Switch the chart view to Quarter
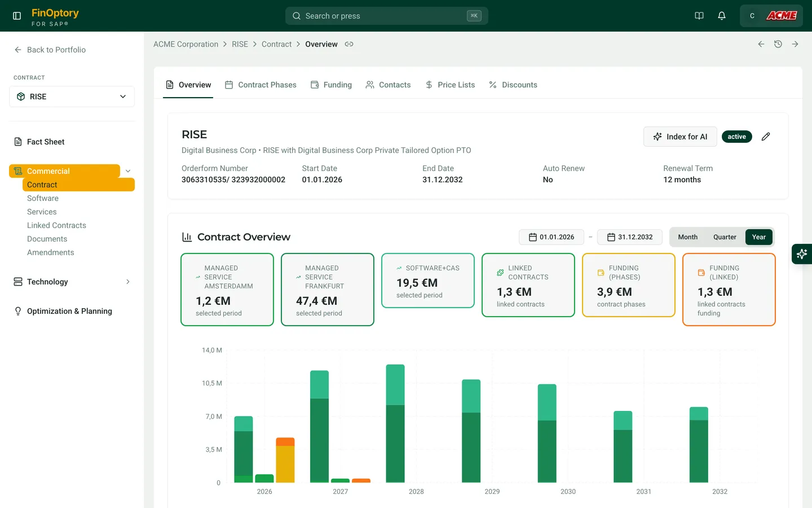This screenshot has height=508, width=812. click(x=725, y=237)
